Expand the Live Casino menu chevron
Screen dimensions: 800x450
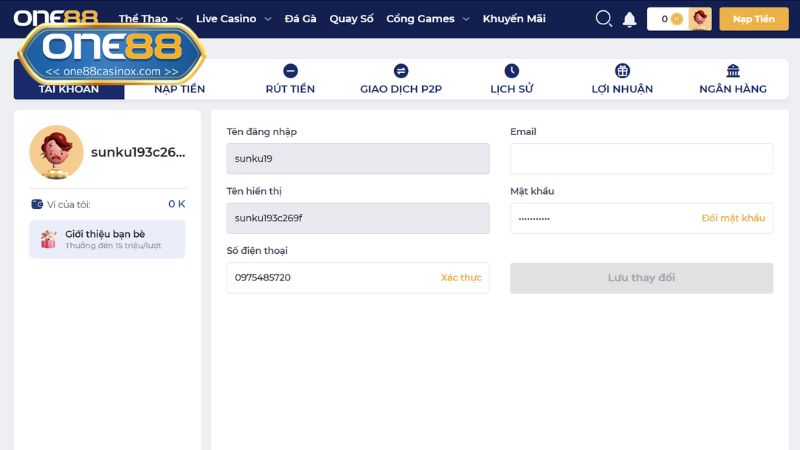(x=268, y=19)
